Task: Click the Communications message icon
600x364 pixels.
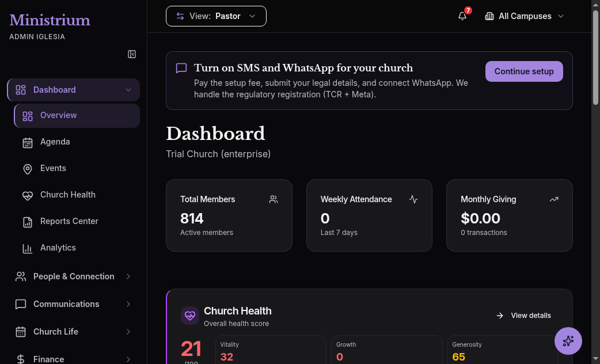Action: point(21,304)
